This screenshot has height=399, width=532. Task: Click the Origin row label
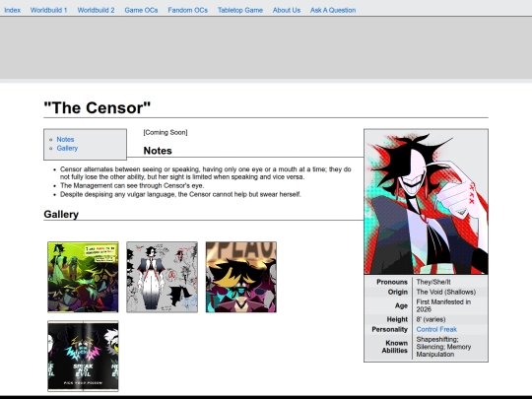(x=398, y=293)
